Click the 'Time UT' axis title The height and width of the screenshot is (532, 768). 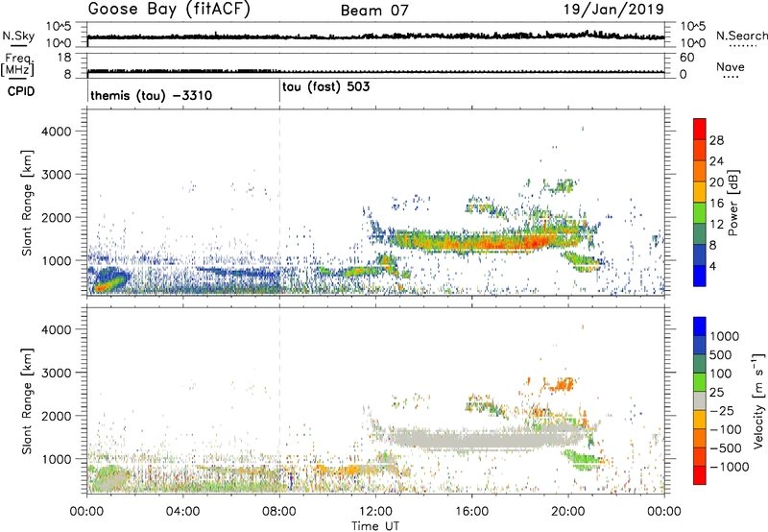(x=375, y=526)
